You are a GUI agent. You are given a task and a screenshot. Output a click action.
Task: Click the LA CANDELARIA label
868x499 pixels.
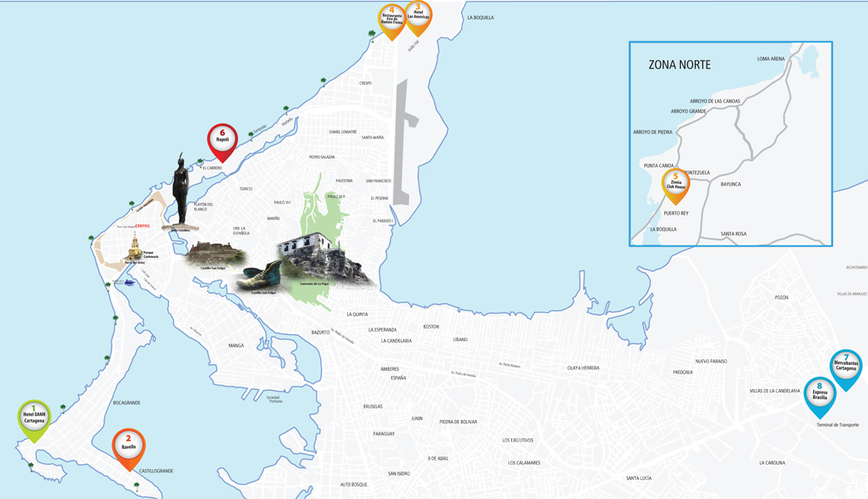pos(396,341)
